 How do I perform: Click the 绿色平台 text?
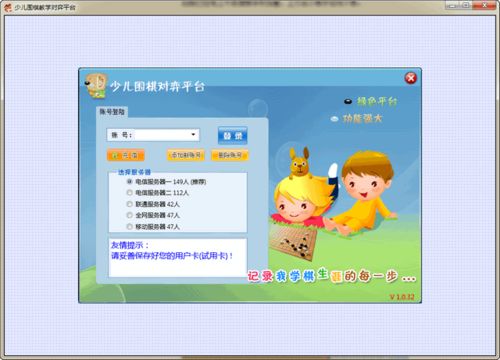[x=377, y=101]
